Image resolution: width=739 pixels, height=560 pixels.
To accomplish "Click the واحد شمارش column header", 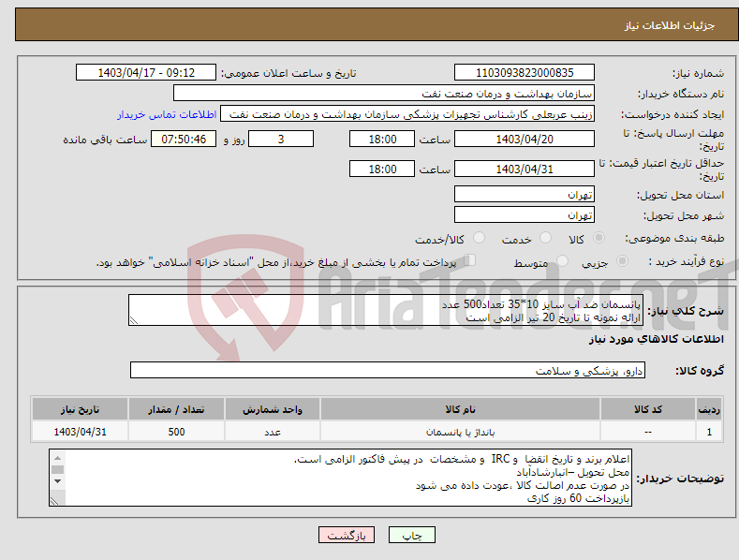I will coord(273,409).
